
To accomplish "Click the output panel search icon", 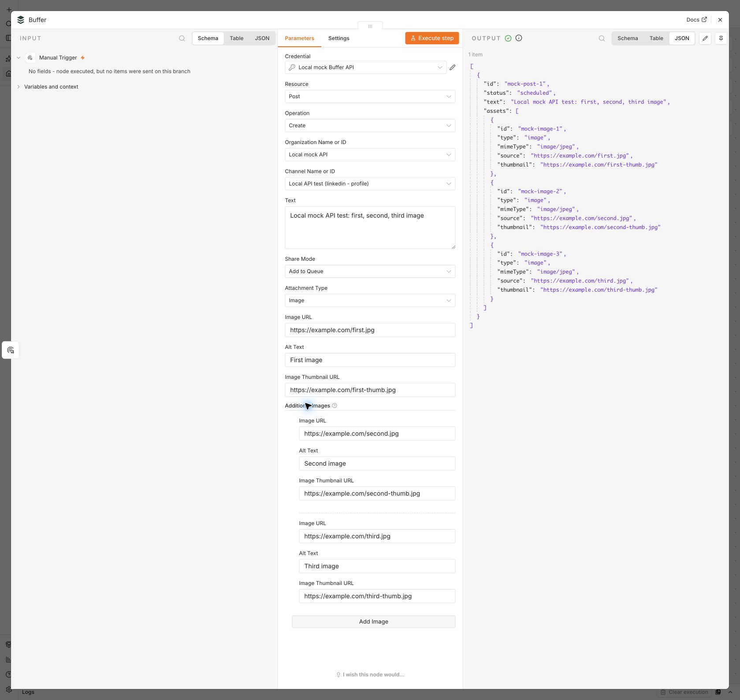I will [602, 38].
